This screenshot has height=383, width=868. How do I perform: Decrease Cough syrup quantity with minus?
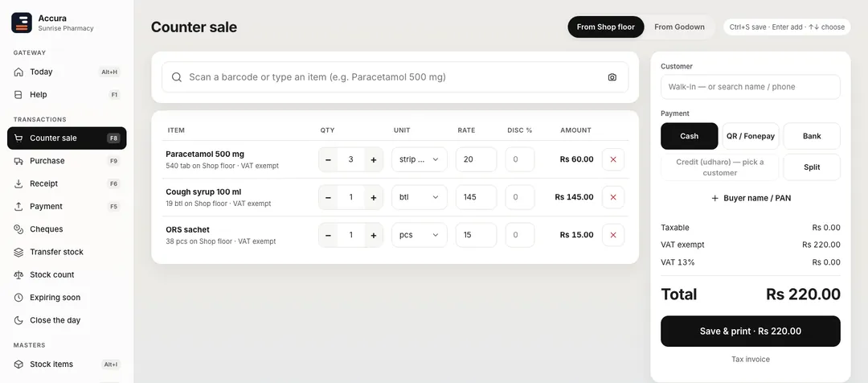328,197
